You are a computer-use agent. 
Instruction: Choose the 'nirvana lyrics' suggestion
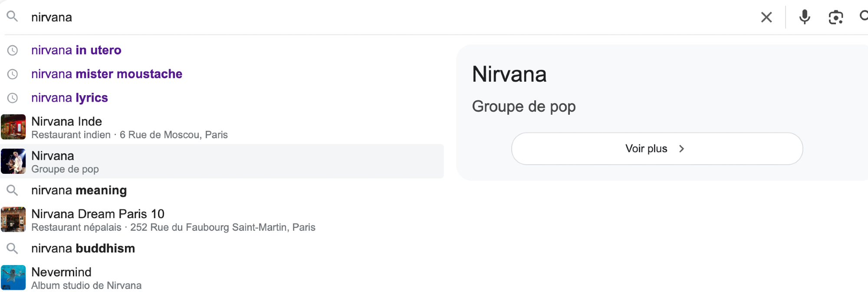69,98
